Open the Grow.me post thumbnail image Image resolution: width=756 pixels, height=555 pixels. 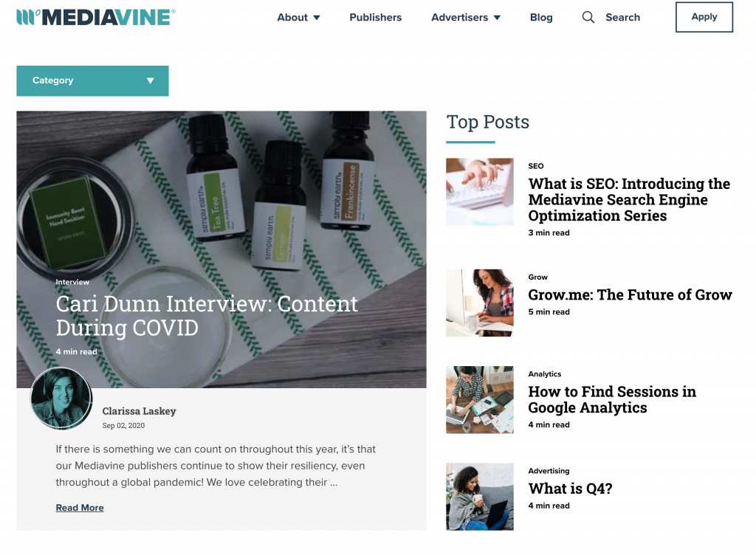click(x=479, y=303)
